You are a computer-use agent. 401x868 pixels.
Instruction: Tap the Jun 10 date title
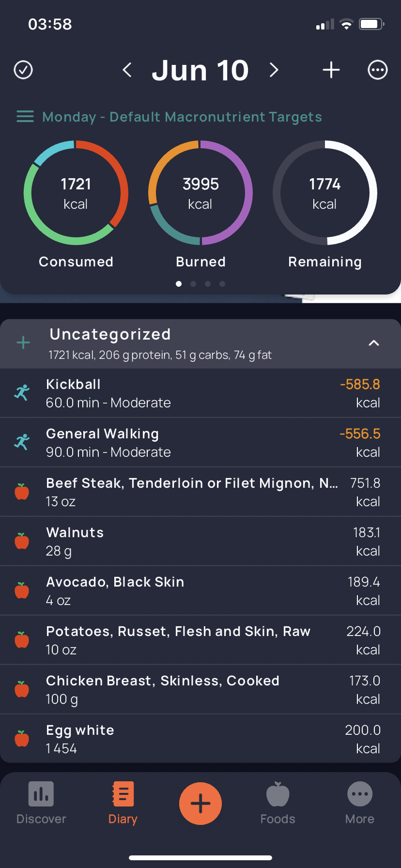tap(200, 70)
